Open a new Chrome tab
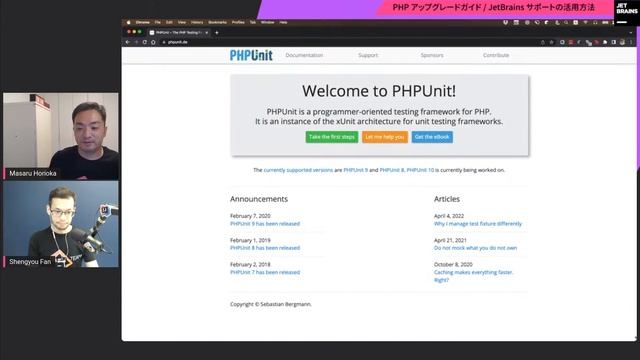Viewport: 640px width, 360px height. (x=217, y=33)
